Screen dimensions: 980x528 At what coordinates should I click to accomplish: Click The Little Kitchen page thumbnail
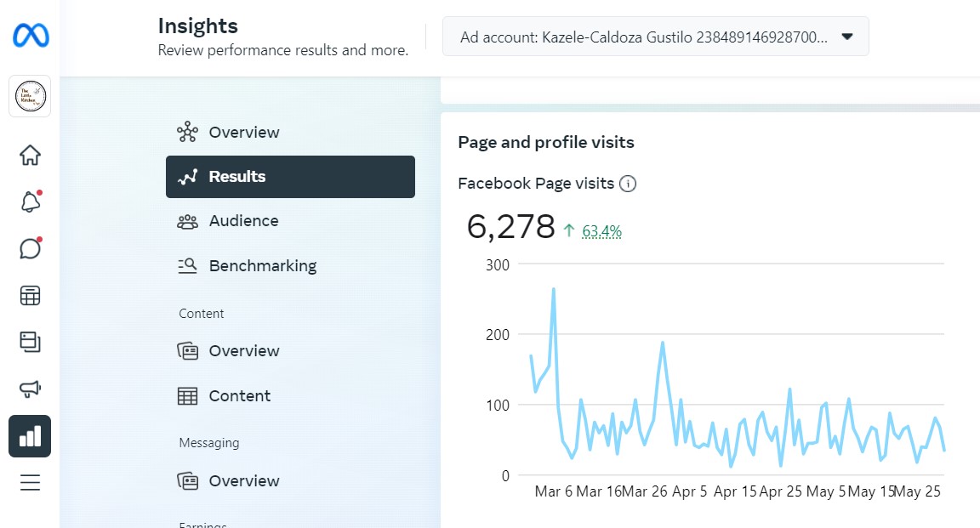point(30,96)
